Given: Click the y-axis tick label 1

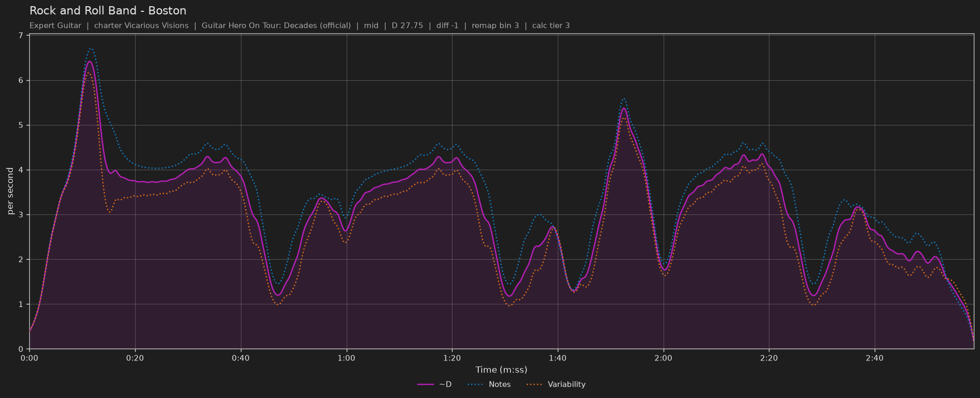Looking at the screenshot, I should coord(21,304).
